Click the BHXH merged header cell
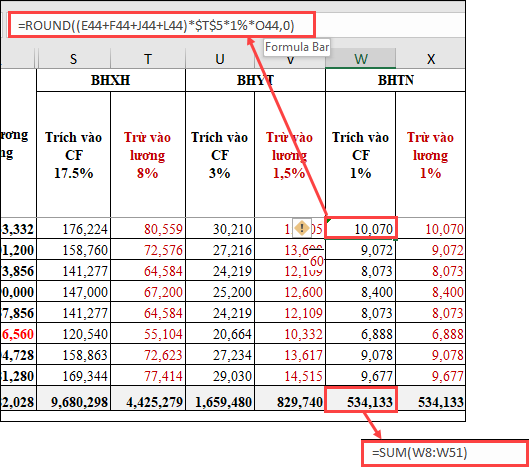529x467 pixels. click(x=111, y=80)
